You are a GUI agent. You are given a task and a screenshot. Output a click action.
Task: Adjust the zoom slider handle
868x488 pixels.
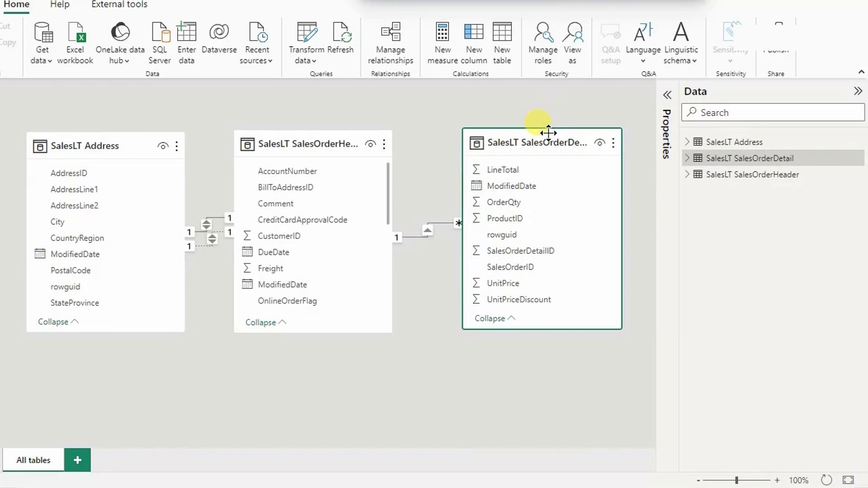click(x=736, y=480)
